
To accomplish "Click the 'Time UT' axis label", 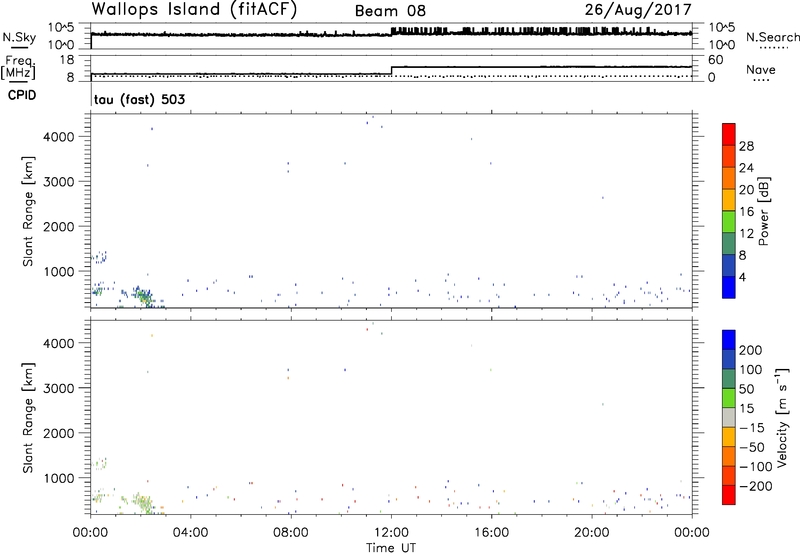I will pos(391,548).
